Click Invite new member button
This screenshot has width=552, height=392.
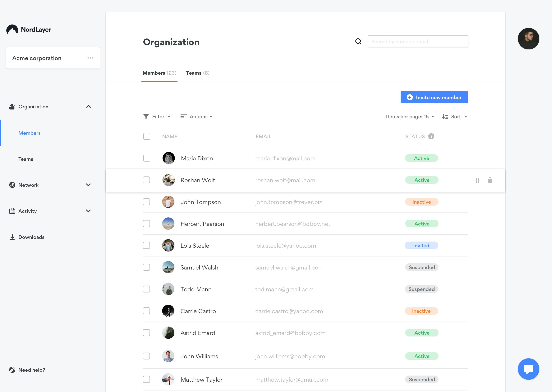(x=434, y=98)
